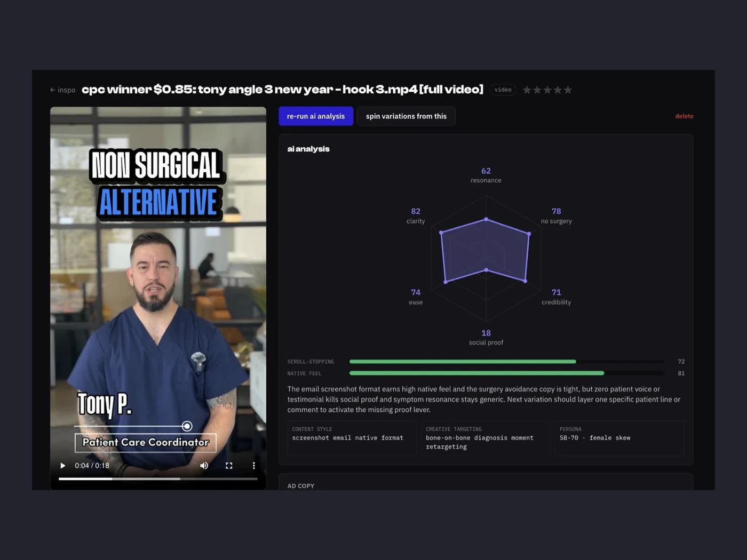The height and width of the screenshot is (560, 747).
Task: Mute the video volume
Action: (204, 466)
